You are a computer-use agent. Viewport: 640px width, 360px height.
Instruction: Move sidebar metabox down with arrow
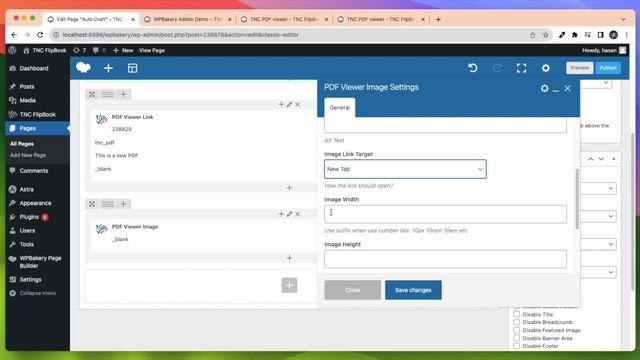tap(601, 159)
